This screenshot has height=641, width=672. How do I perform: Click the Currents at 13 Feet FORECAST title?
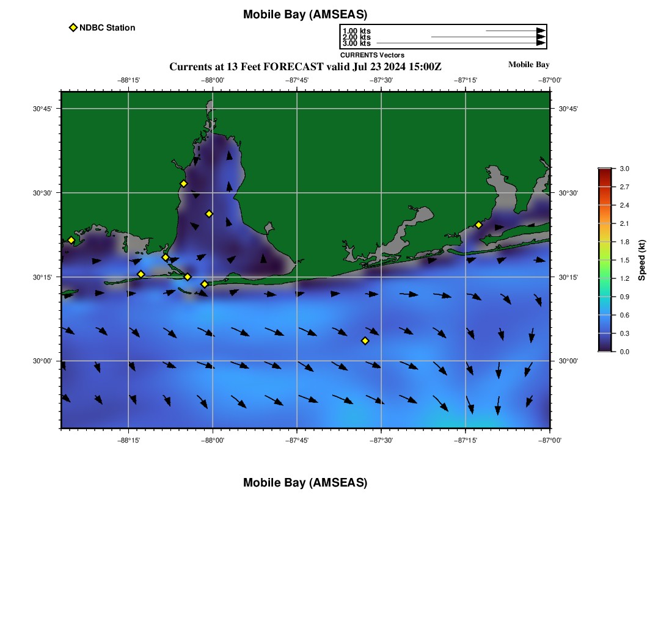point(305,67)
